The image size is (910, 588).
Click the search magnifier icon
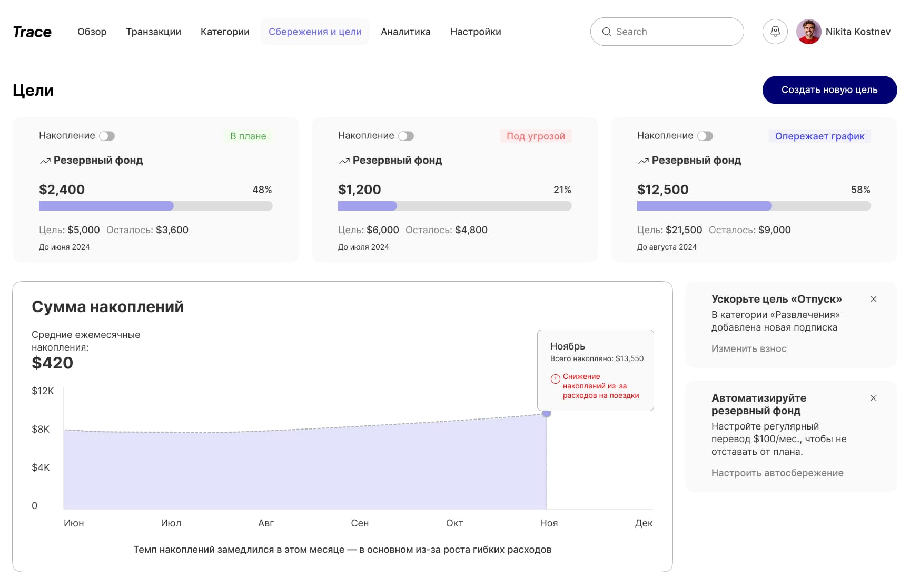point(607,32)
